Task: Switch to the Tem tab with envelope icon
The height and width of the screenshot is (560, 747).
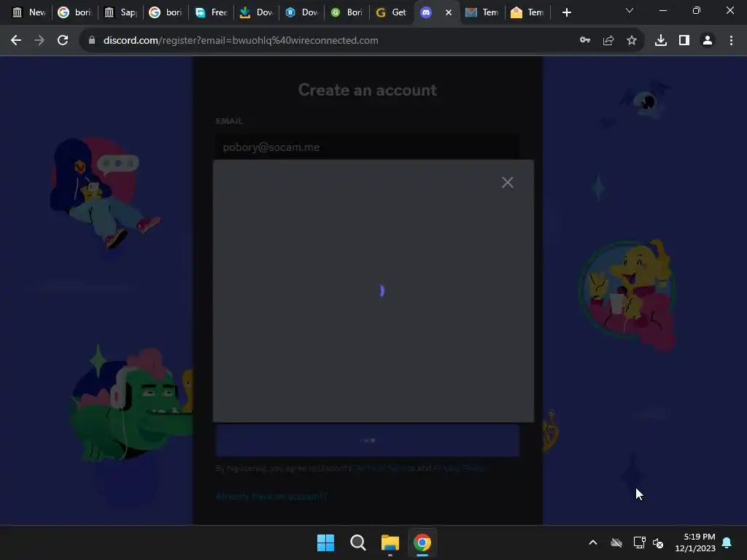Action: point(527,13)
